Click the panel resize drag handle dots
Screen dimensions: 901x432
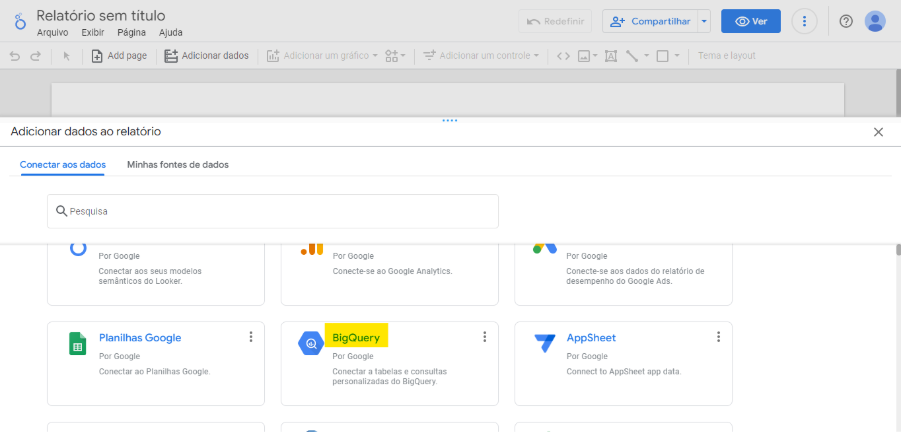450,121
